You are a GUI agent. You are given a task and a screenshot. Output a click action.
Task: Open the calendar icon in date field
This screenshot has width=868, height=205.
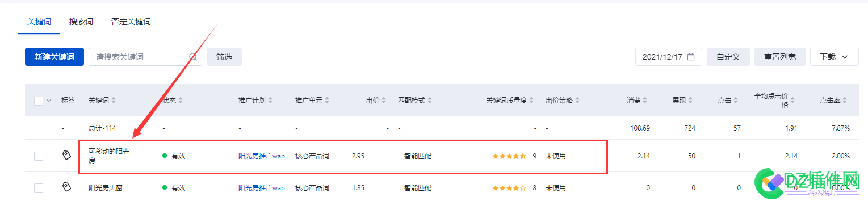[691, 57]
